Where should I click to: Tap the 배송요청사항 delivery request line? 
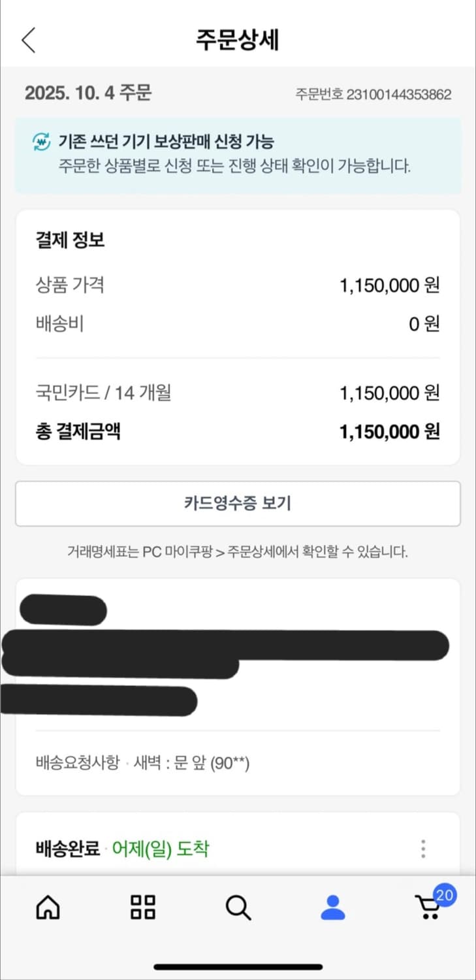point(142,762)
